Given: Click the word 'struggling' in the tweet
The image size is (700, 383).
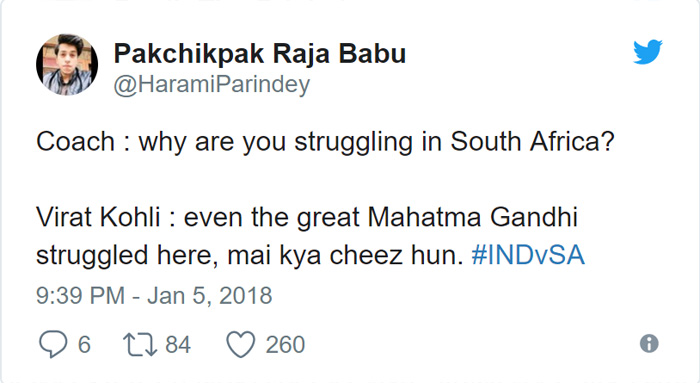Looking at the screenshot, I should [x=353, y=143].
